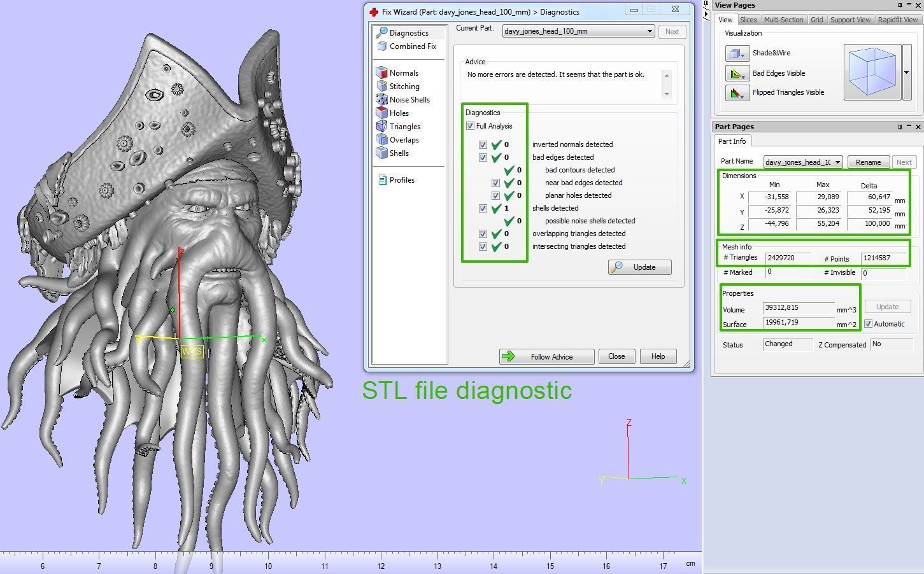Switch to the Support View tab
This screenshot has width=924, height=574.
click(850, 20)
